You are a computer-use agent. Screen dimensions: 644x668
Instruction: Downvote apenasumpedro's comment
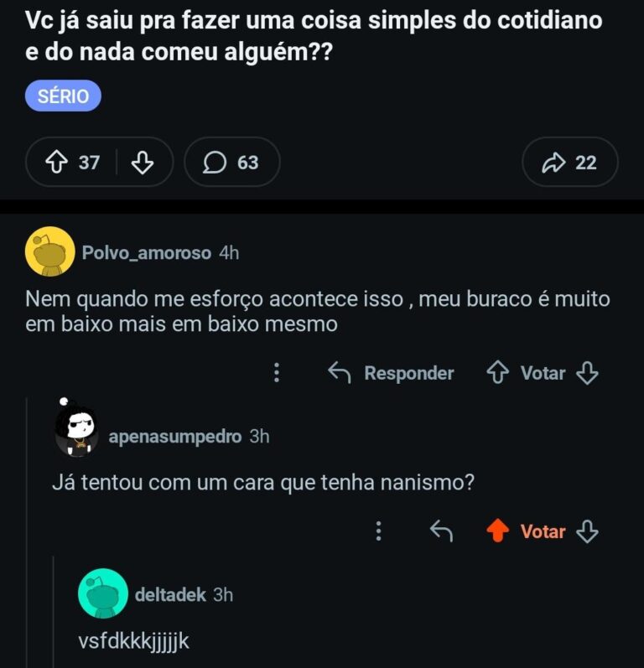click(588, 531)
